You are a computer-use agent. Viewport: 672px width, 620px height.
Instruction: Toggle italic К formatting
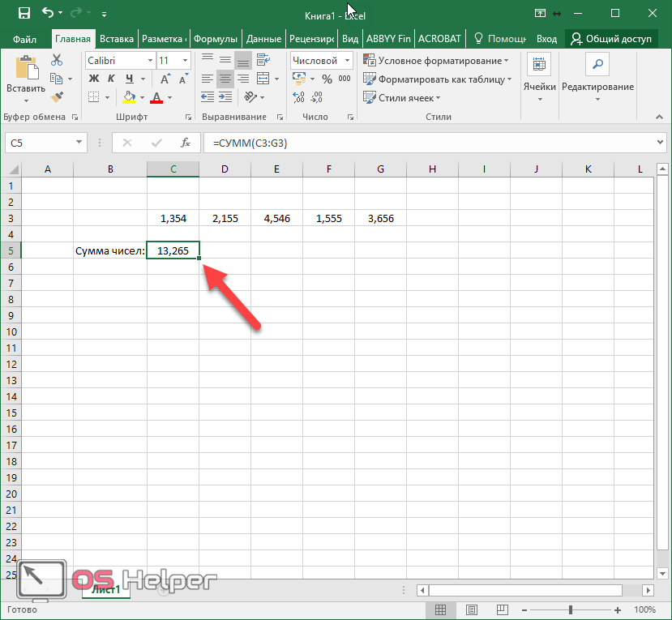pyautogui.click(x=111, y=79)
